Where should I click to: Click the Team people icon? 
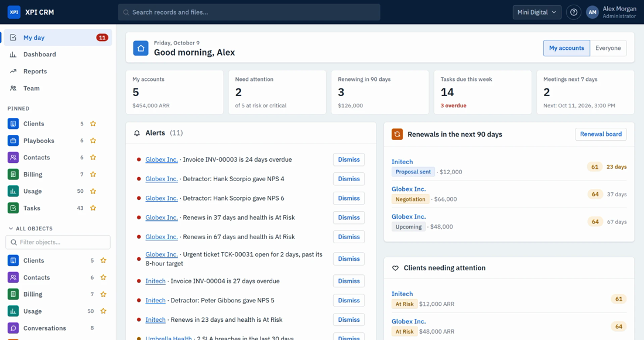point(13,89)
